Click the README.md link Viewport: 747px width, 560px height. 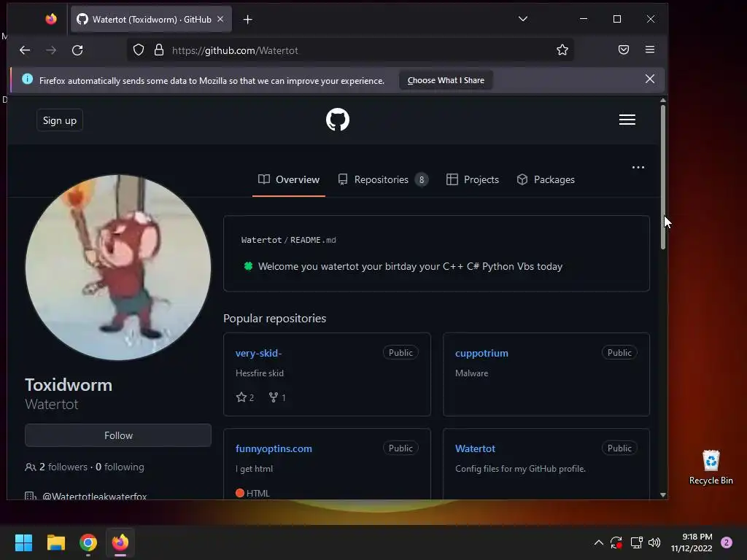pos(313,240)
